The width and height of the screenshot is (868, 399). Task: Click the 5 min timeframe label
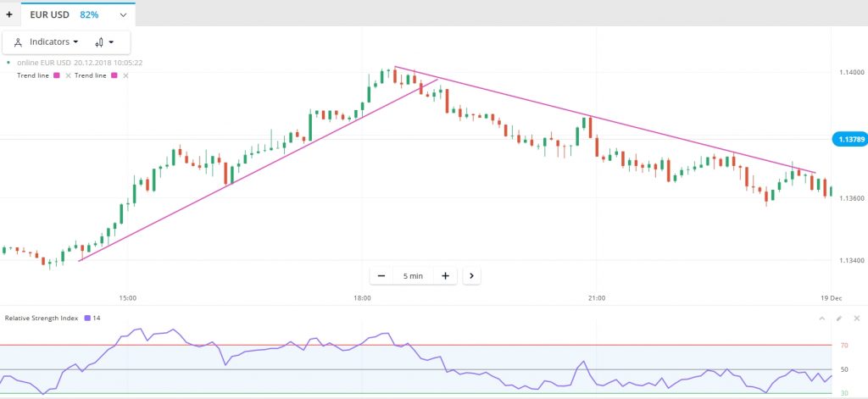(413, 275)
